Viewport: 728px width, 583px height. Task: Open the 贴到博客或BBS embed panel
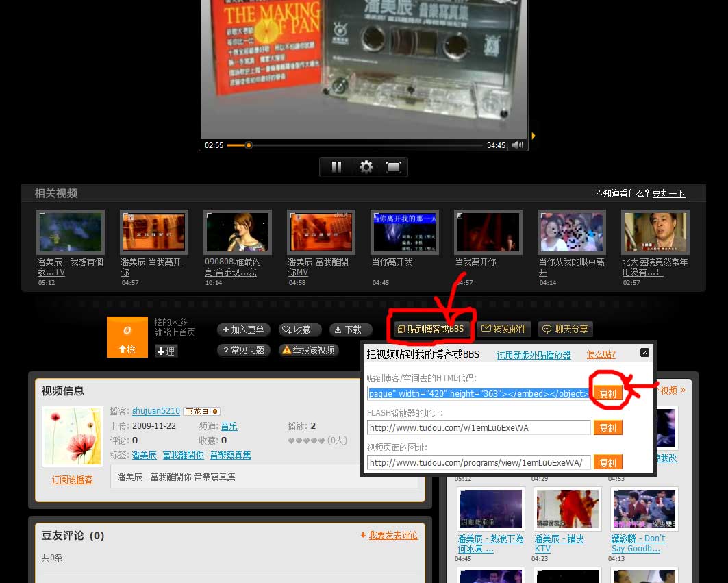(x=431, y=329)
